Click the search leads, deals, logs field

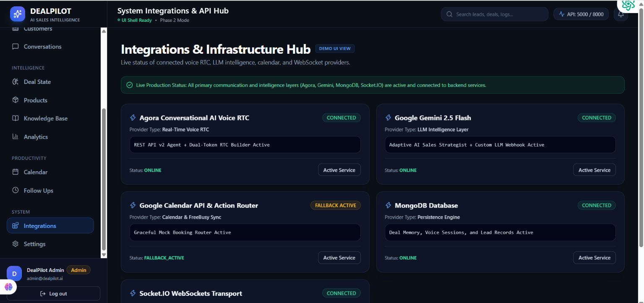[495, 14]
